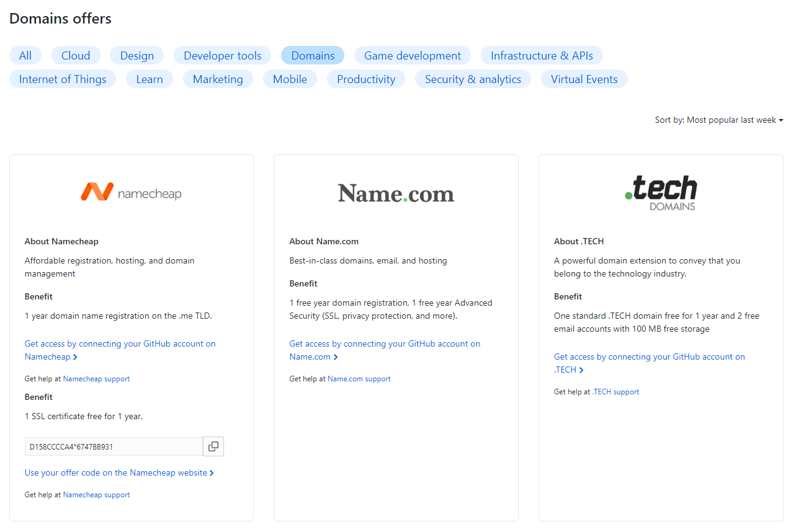Select the Developer tools filter

coord(223,56)
